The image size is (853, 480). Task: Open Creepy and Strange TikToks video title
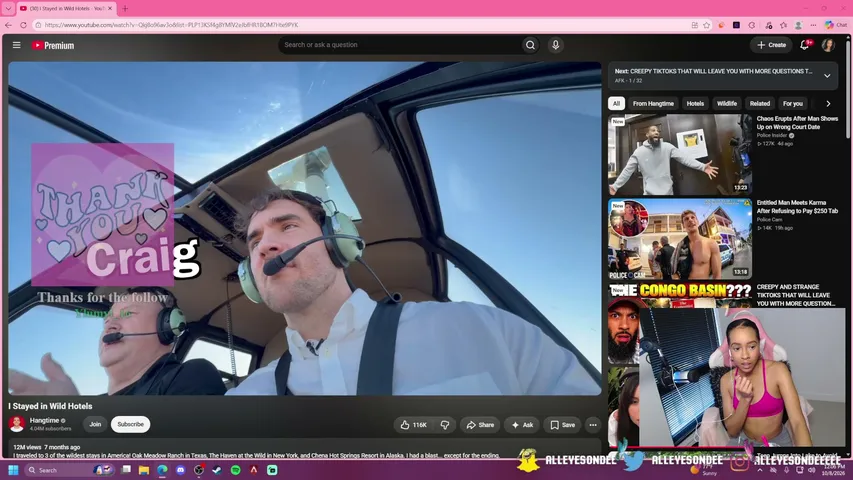(x=796, y=295)
